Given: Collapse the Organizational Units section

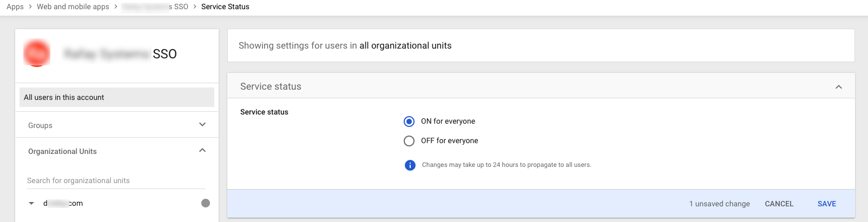Looking at the screenshot, I should 202,151.
